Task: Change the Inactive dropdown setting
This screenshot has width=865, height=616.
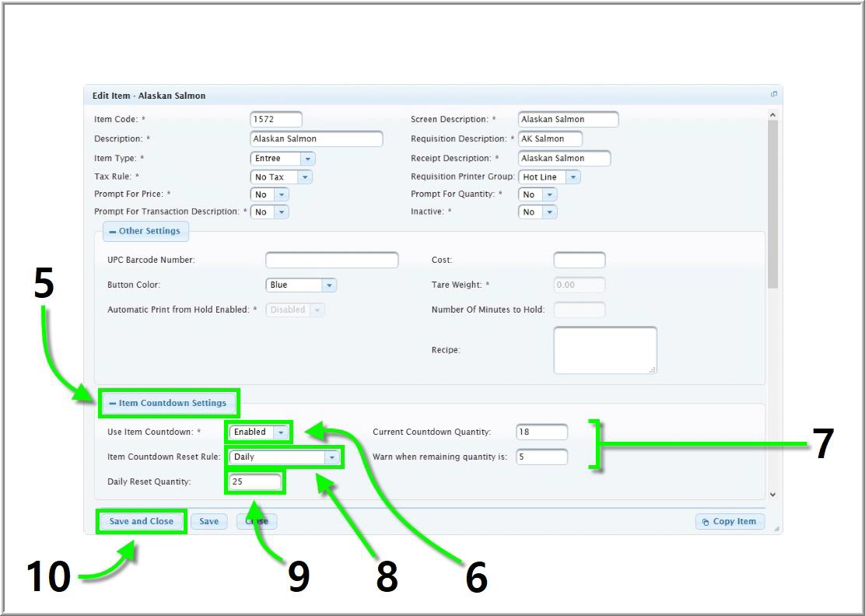Action: pos(550,212)
